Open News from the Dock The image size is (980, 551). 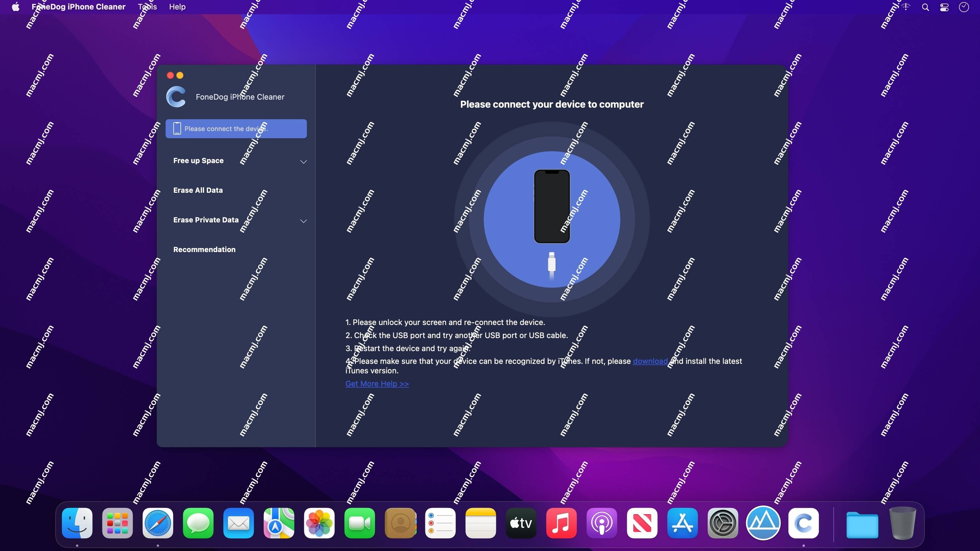(642, 523)
